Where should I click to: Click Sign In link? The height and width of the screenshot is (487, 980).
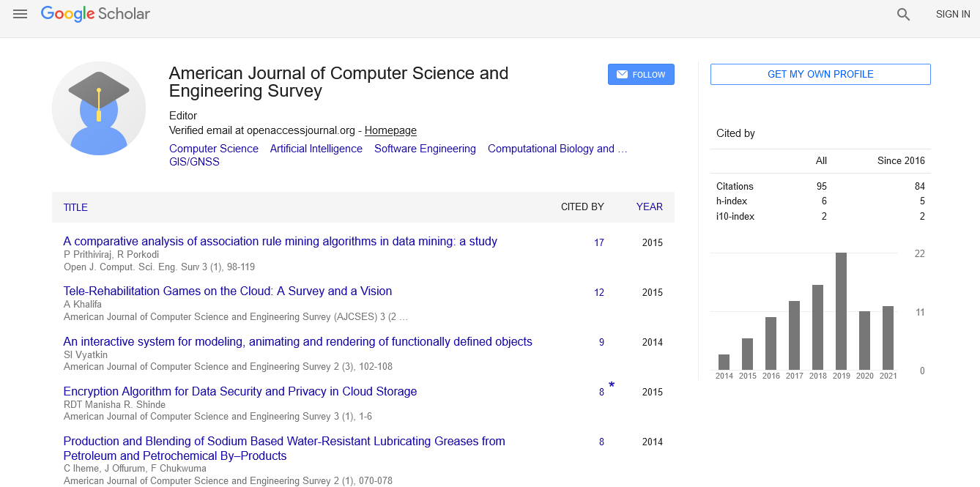click(952, 14)
